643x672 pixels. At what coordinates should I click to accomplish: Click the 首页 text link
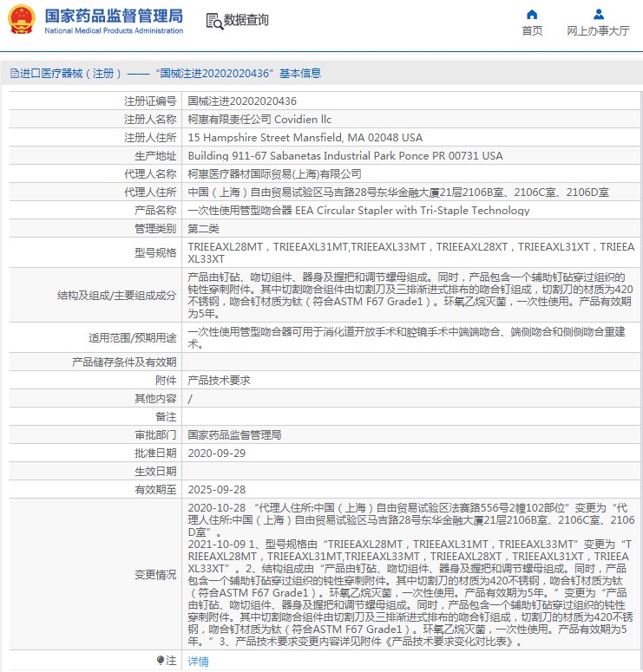click(x=532, y=31)
